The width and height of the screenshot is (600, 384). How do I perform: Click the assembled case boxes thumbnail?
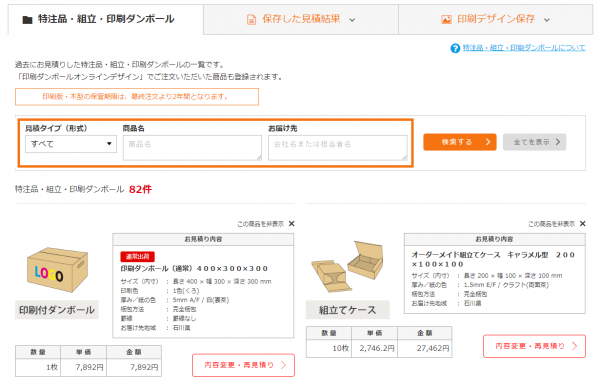pos(347,268)
